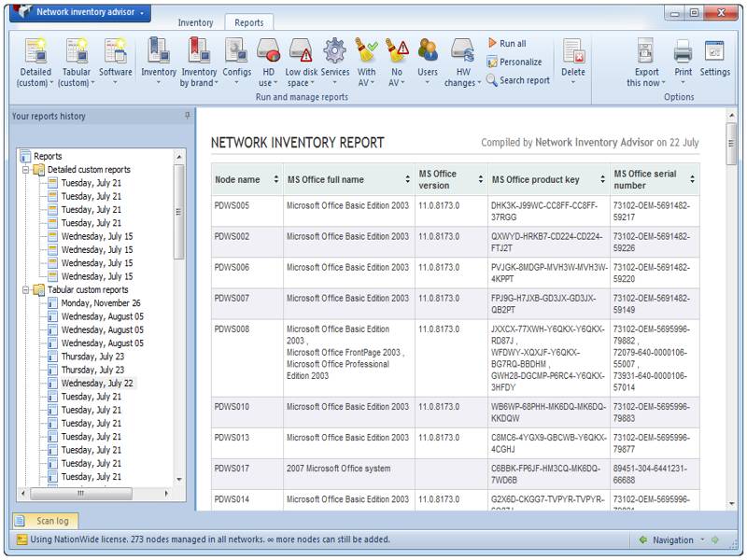Expand the Navigation dropdown in status bar
This screenshot has width=747, height=560.
pyautogui.click(x=700, y=539)
